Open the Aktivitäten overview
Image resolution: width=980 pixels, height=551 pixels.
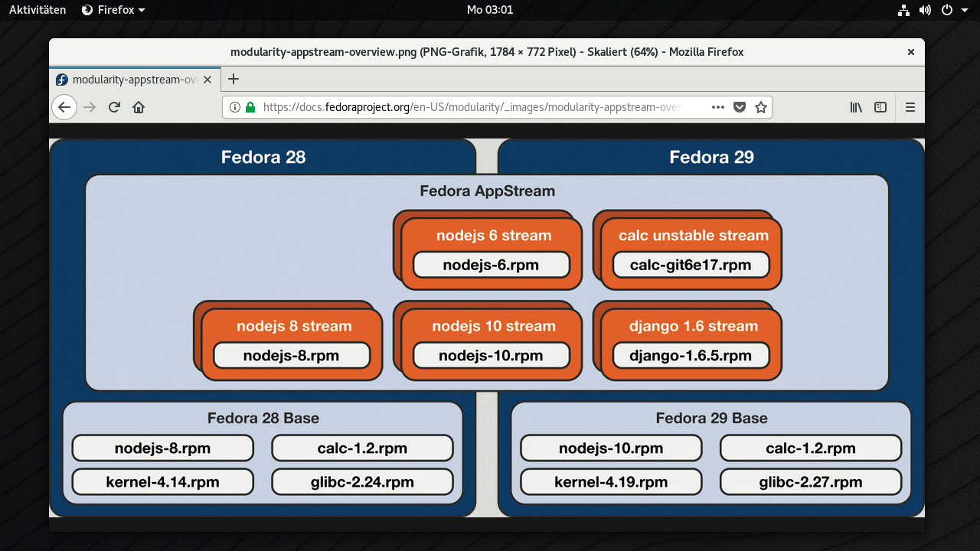(x=38, y=10)
